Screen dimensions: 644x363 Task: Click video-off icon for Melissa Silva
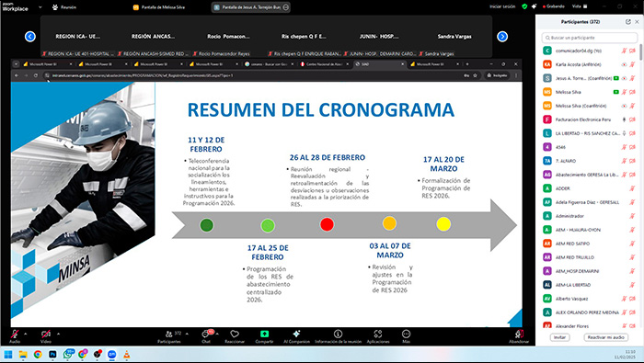[x=633, y=92]
